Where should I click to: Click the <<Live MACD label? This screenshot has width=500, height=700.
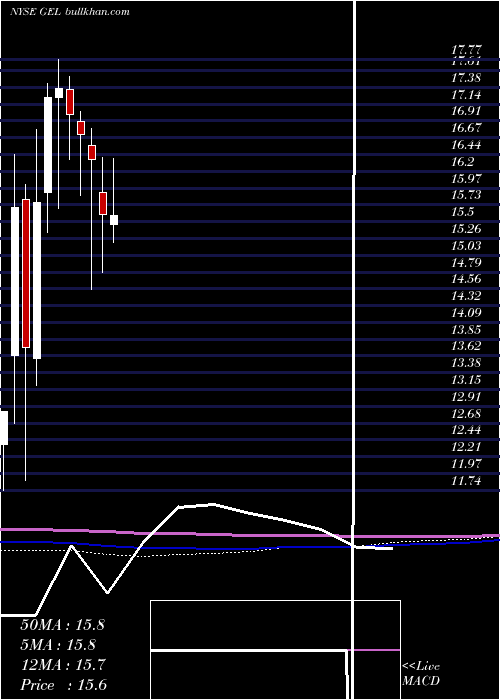[x=421, y=673]
